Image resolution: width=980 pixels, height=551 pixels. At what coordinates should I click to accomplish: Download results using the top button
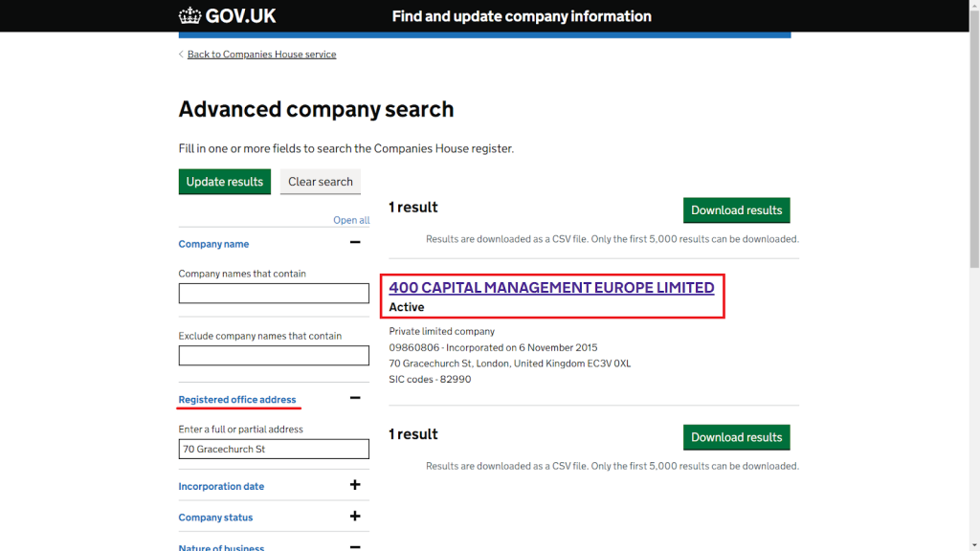pos(736,209)
